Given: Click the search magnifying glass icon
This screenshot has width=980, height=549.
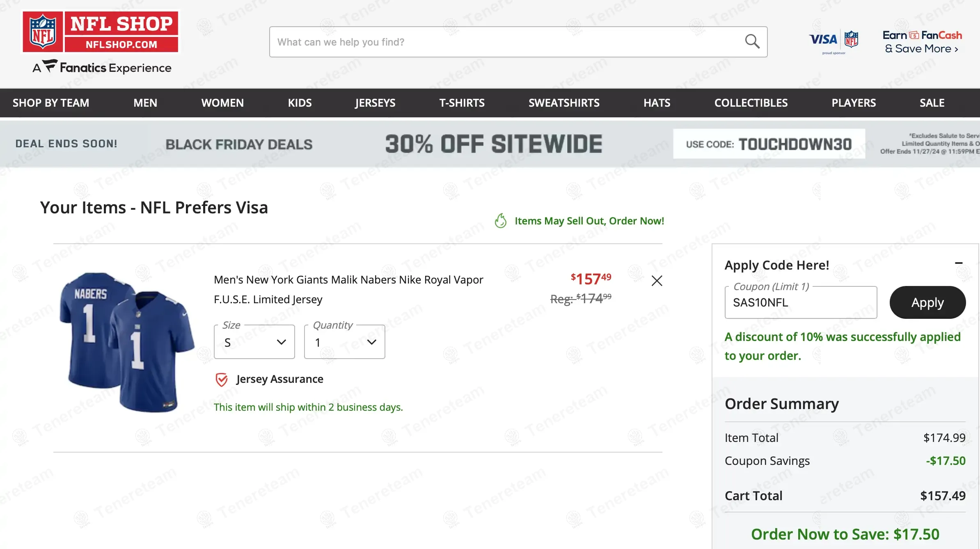Looking at the screenshot, I should [752, 41].
